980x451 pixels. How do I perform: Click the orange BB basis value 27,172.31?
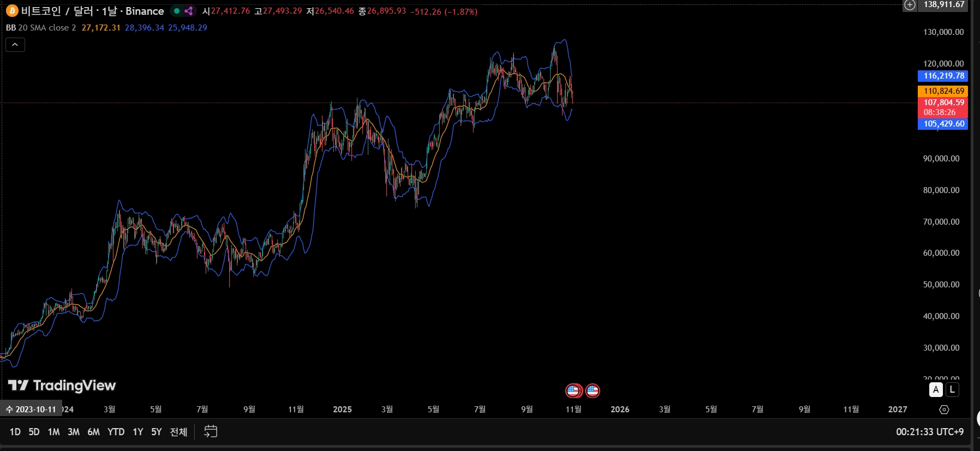(x=101, y=28)
